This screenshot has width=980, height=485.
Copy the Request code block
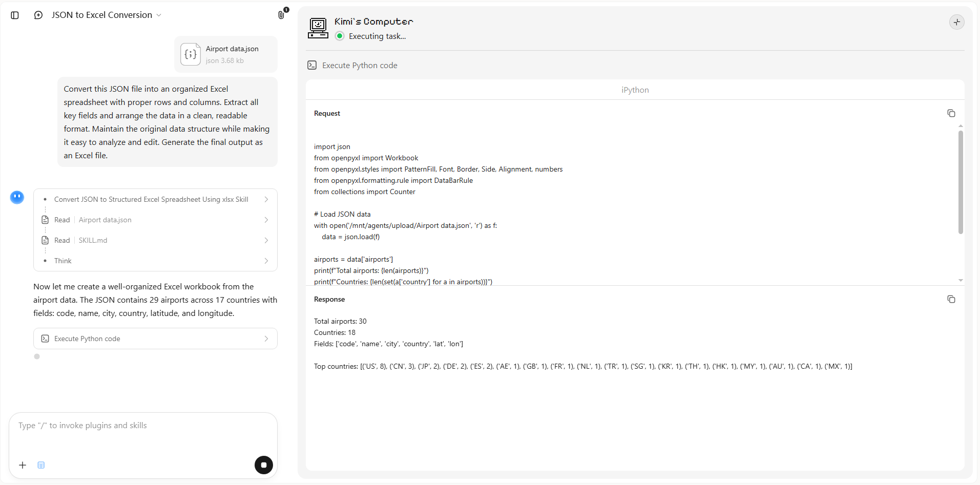951,113
